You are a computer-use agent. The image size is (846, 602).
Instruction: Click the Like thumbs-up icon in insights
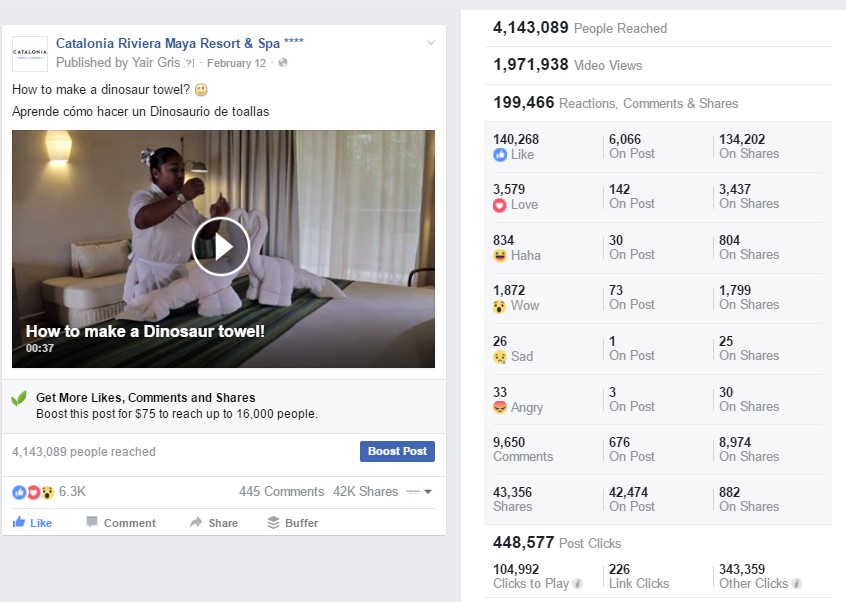[x=500, y=155]
